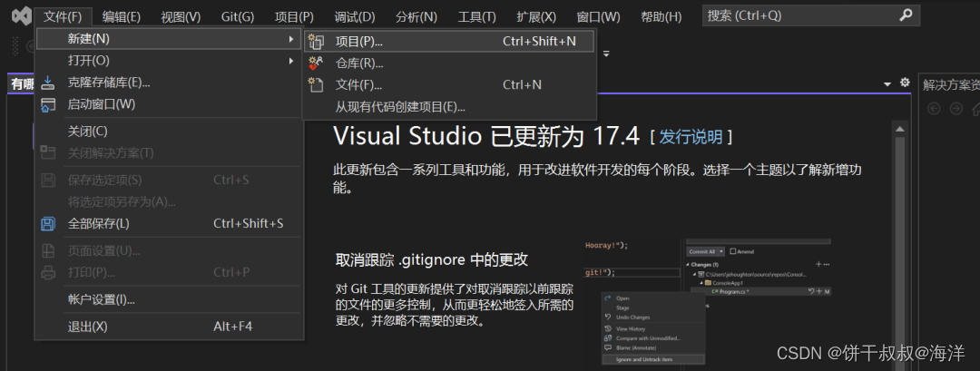
Task: Select 全部保存(L) menu entry
Action: (x=168, y=223)
